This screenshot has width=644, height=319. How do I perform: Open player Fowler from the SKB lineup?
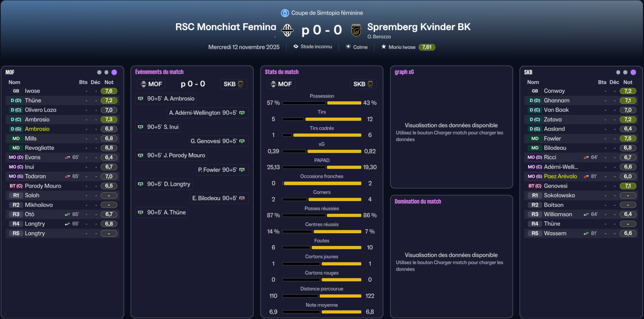[552, 138]
